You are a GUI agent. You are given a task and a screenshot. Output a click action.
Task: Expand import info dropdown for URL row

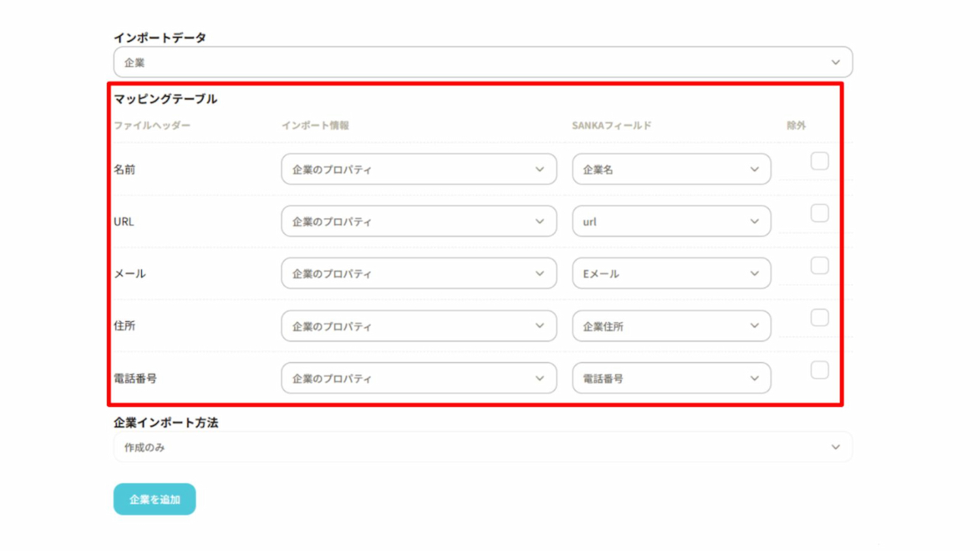click(x=419, y=221)
